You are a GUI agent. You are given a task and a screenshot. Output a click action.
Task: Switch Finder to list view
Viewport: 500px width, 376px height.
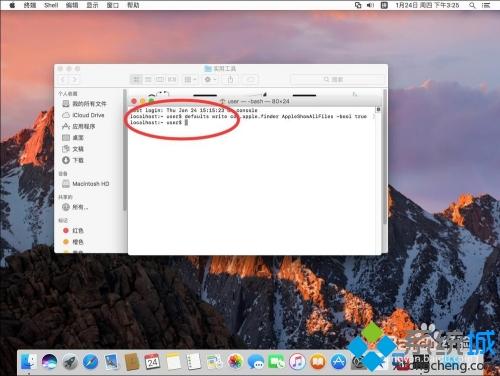[x=148, y=79]
